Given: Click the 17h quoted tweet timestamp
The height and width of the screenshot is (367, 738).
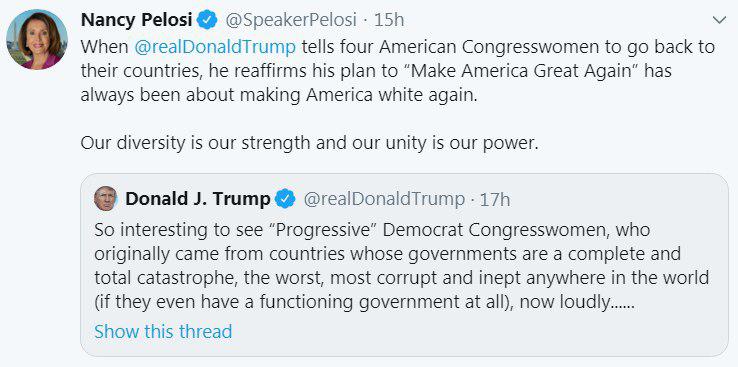Looking at the screenshot, I should (495, 199).
